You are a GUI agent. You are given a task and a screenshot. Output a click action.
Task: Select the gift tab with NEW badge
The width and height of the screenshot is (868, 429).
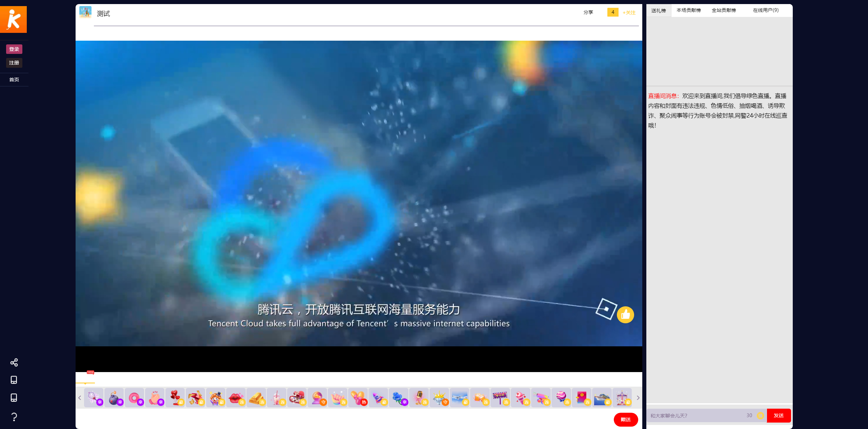pyautogui.click(x=85, y=377)
